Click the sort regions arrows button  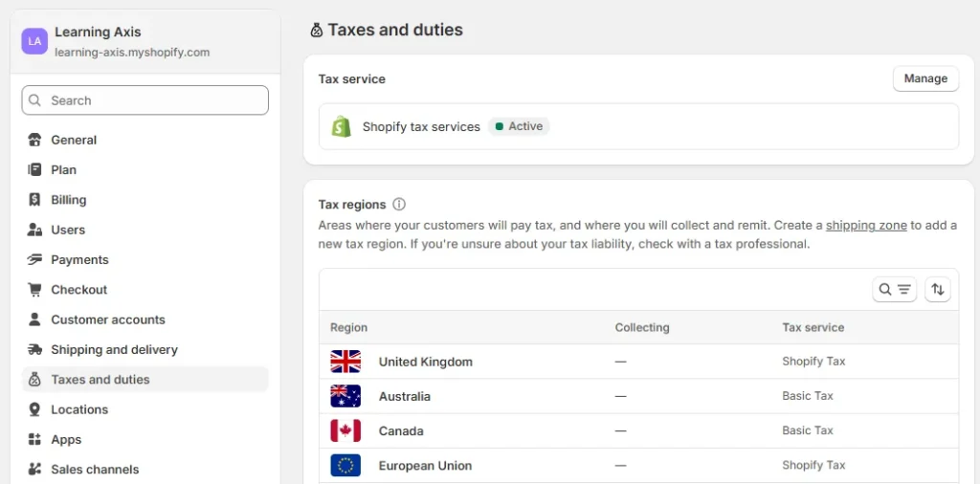click(938, 290)
